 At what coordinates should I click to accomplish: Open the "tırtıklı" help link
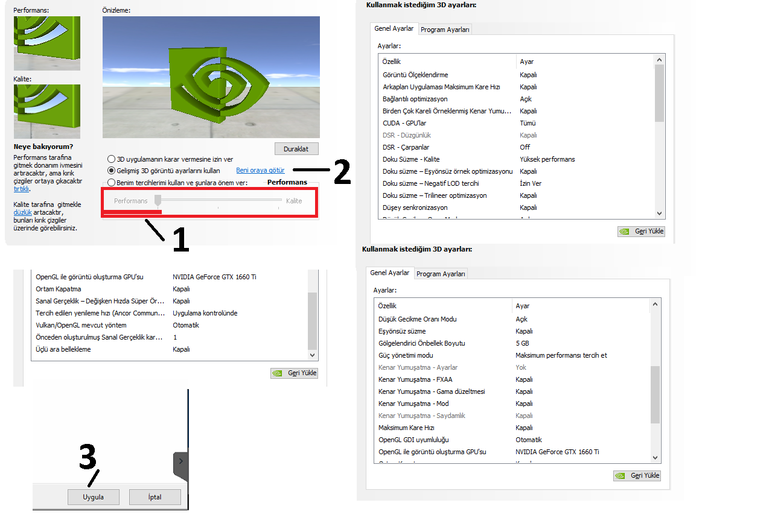click(21, 189)
